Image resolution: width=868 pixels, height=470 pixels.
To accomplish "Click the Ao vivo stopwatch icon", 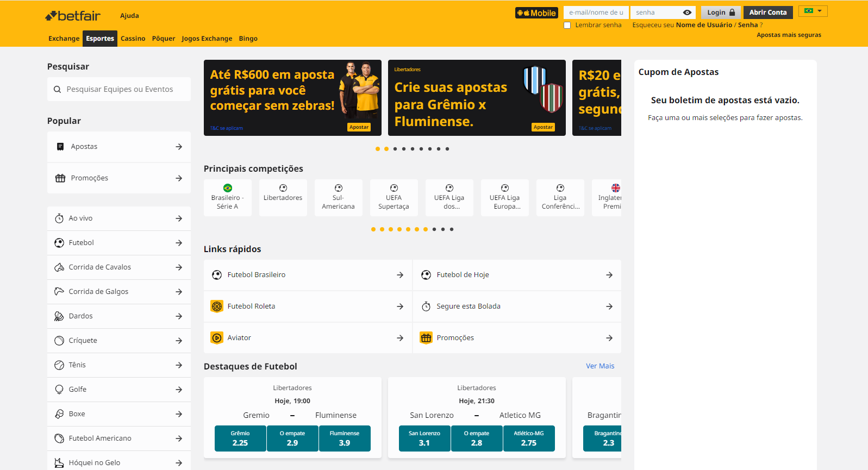I will pyautogui.click(x=59, y=218).
